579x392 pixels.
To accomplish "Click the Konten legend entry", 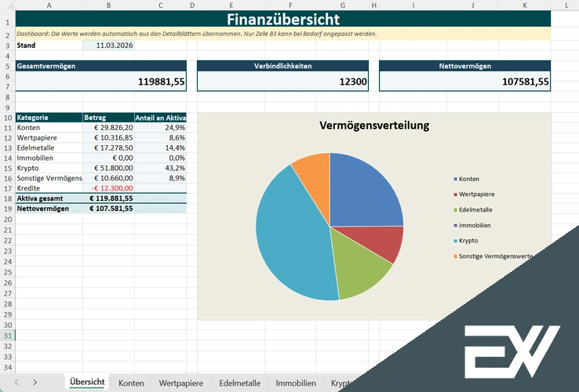I will (468, 179).
